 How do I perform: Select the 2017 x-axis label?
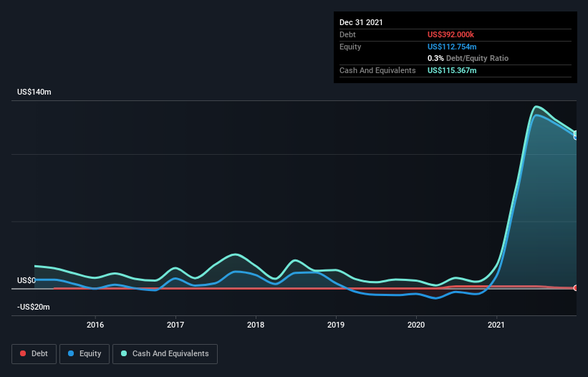tap(175, 325)
